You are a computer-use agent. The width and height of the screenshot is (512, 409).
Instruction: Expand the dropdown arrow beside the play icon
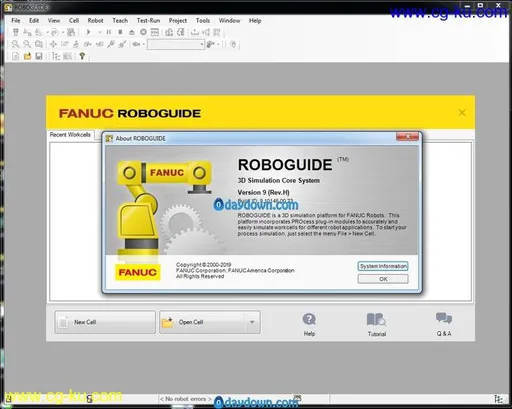pos(100,32)
